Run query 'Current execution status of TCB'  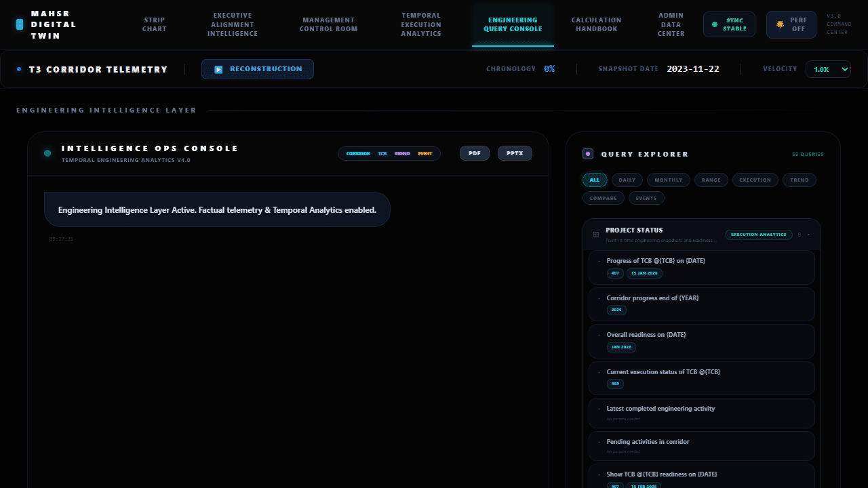[702, 378]
